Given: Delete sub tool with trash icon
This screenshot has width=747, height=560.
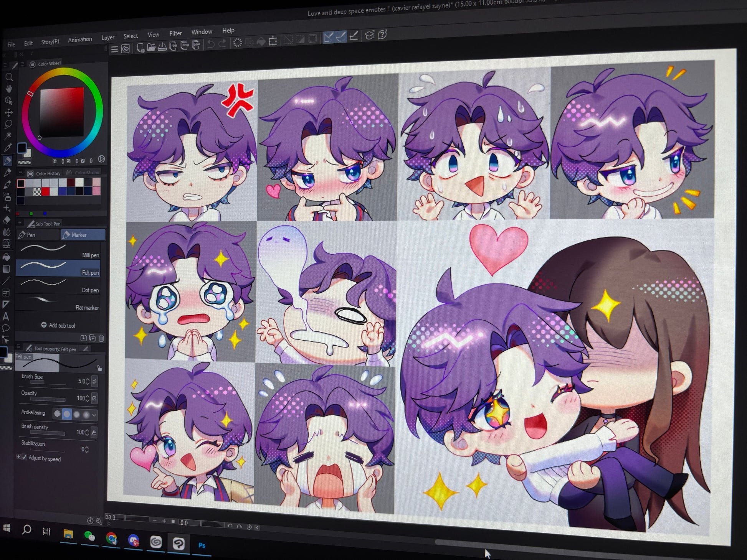Looking at the screenshot, I should [x=101, y=338].
